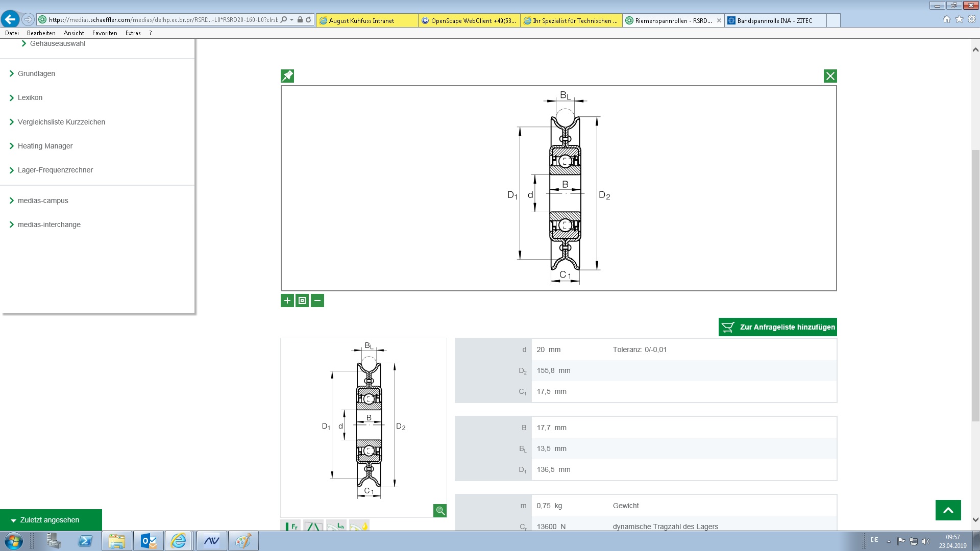The width and height of the screenshot is (980, 551).
Task: Expand the Zuletzt angesehen panel
Action: pyautogui.click(x=50, y=520)
